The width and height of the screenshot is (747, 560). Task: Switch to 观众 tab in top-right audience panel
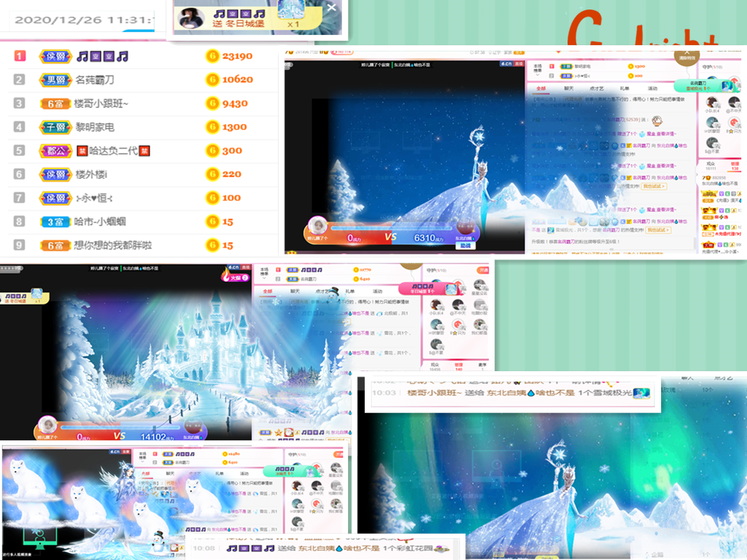point(711,166)
